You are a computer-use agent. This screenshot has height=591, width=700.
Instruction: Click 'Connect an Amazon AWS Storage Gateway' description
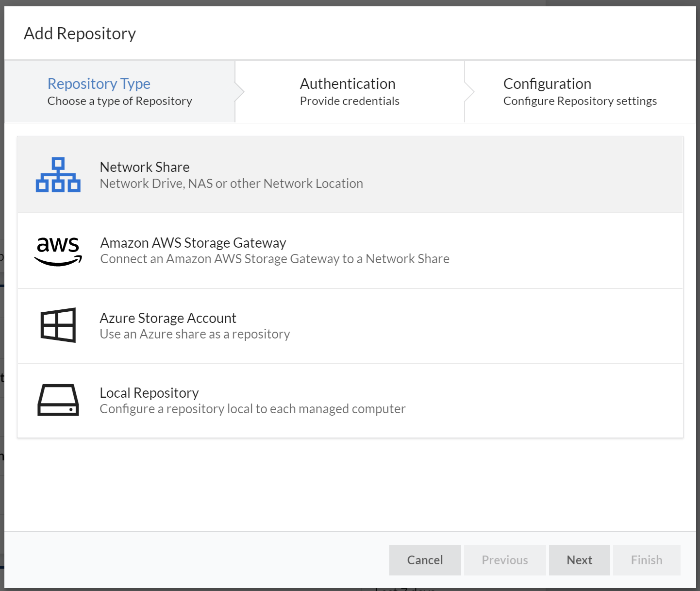(274, 259)
